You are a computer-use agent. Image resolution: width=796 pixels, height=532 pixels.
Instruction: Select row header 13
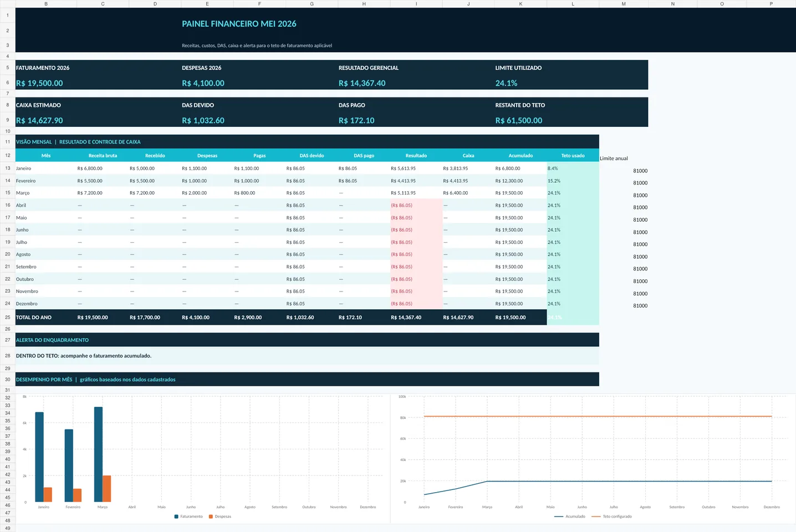click(x=8, y=168)
